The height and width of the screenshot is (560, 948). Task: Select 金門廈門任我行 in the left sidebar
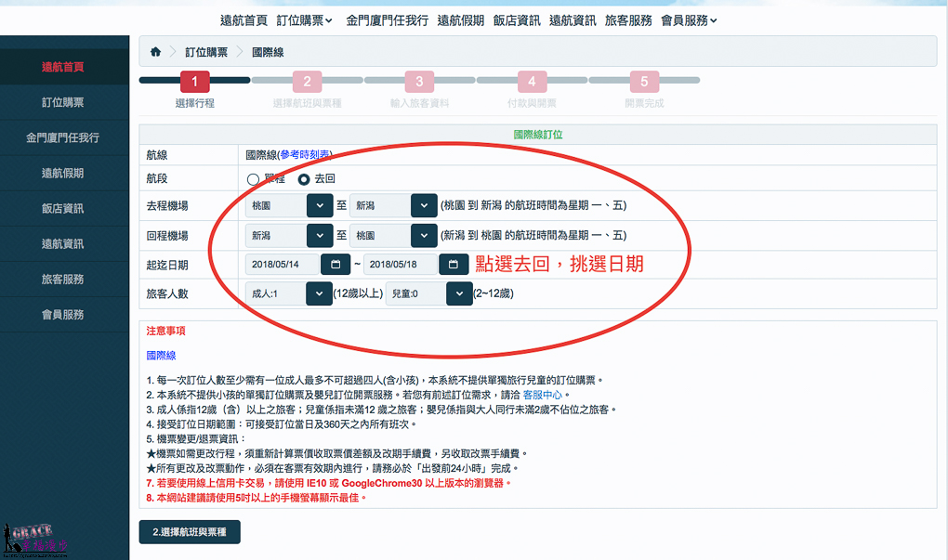point(63,137)
